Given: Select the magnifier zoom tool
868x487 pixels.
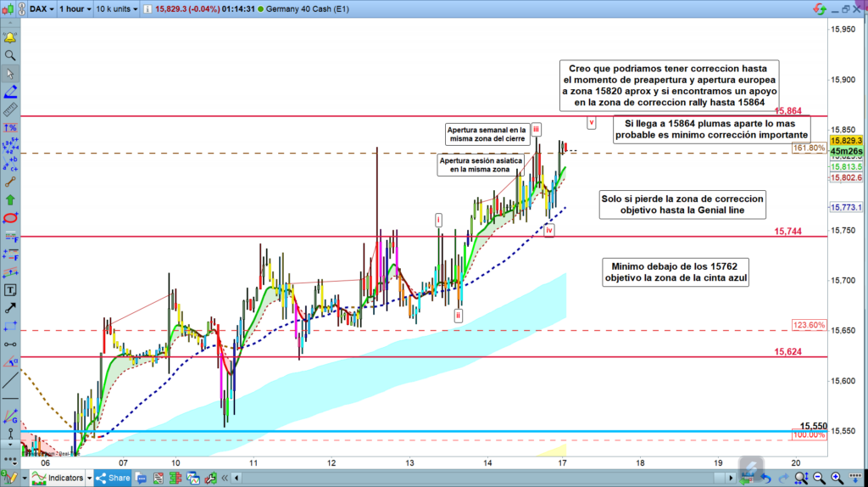Looking at the screenshot, I should pyautogui.click(x=10, y=56).
